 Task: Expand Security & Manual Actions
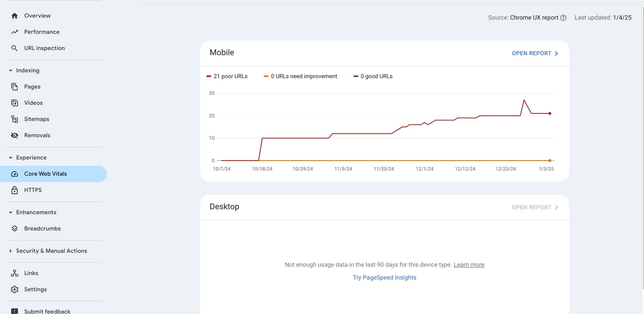click(x=11, y=251)
